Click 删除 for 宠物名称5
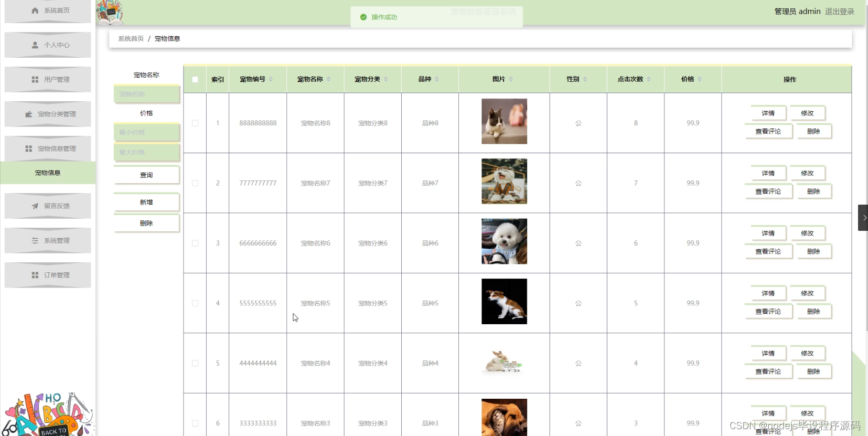868x436 pixels. [813, 312]
